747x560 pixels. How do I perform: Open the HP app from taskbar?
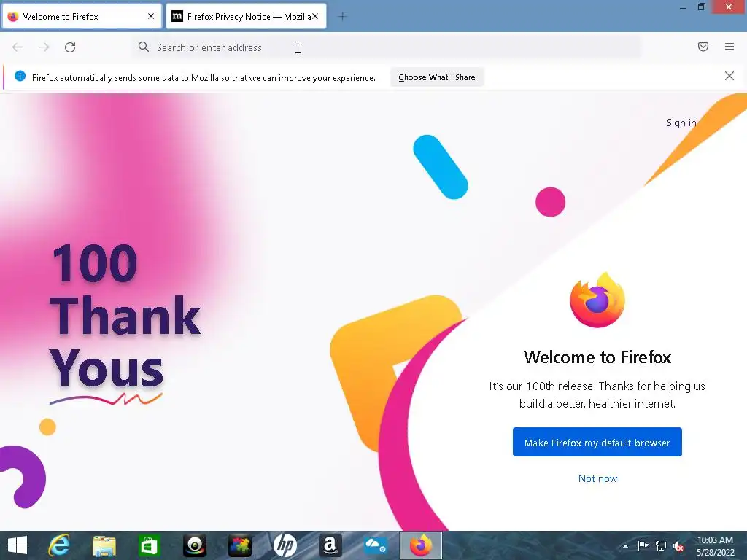(x=285, y=545)
